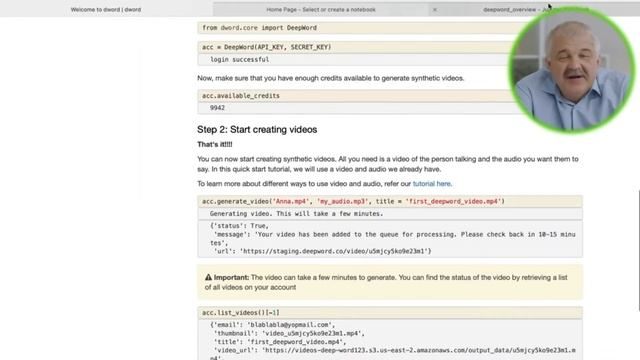Select 'Generating video. This will take a few minutes.' output

(x=296, y=213)
